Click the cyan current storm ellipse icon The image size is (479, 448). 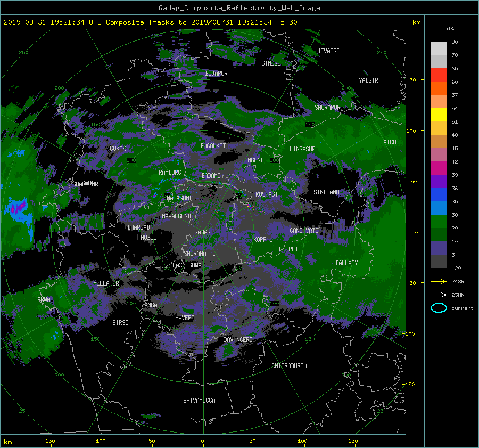tap(439, 308)
